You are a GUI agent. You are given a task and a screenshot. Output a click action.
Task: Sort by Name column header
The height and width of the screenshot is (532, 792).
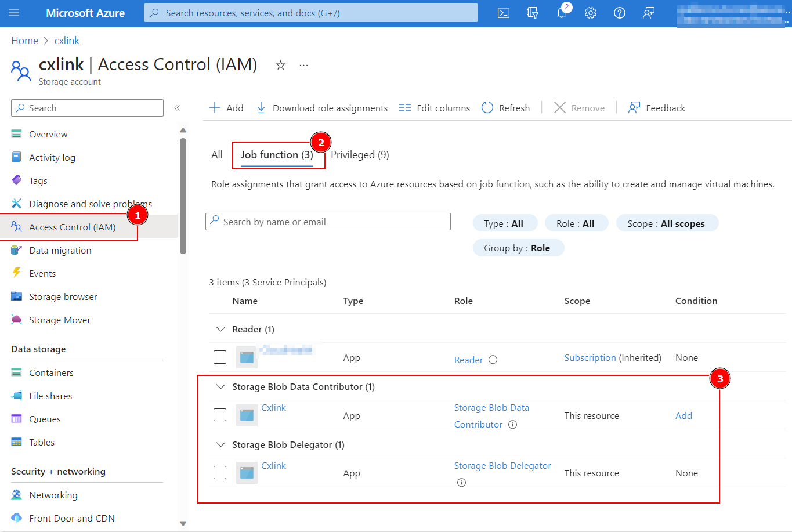(x=245, y=301)
